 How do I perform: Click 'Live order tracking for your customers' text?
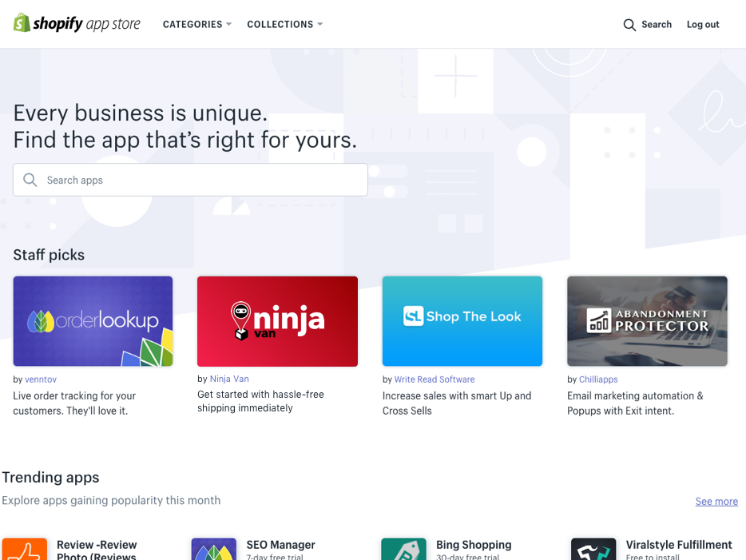pos(74,403)
